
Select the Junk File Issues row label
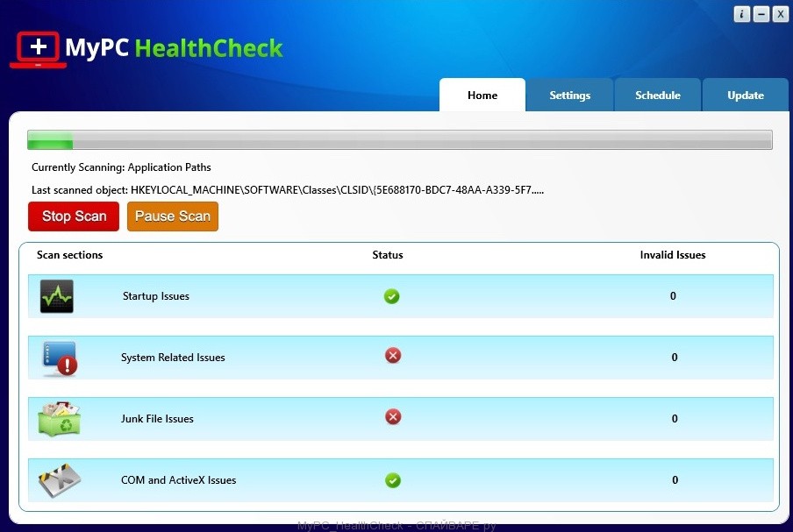(x=157, y=418)
